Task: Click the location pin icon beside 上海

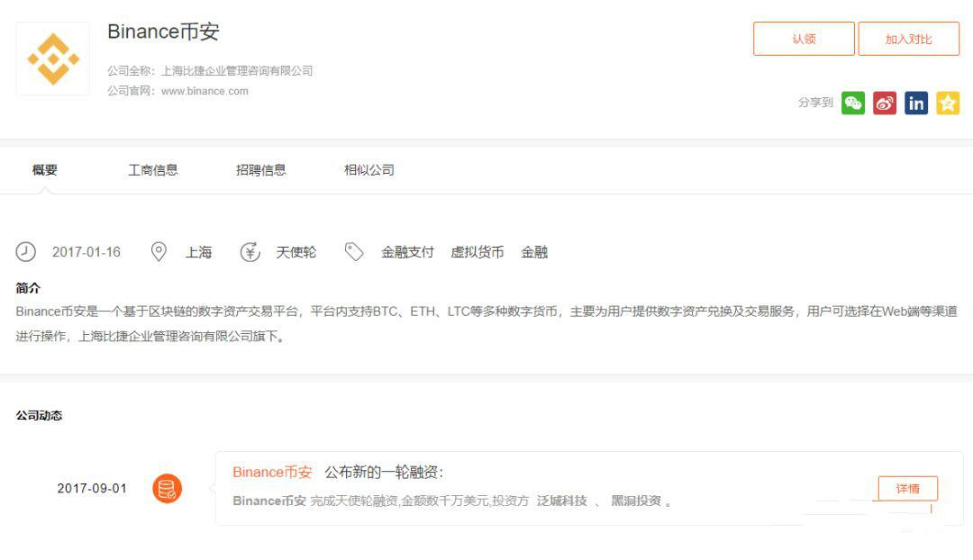Action: tap(159, 252)
